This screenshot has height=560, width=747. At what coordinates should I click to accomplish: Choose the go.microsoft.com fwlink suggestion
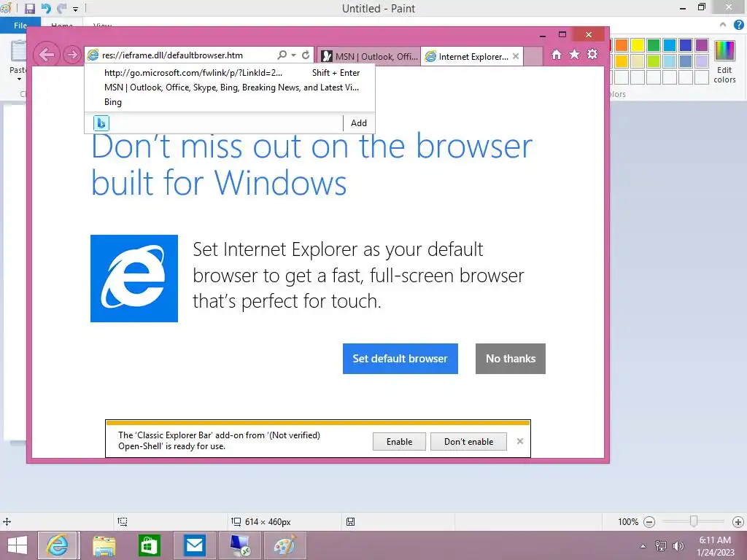(x=230, y=73)
